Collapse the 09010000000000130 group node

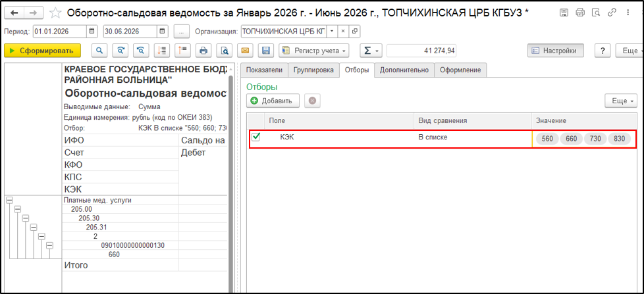(49, 245)
